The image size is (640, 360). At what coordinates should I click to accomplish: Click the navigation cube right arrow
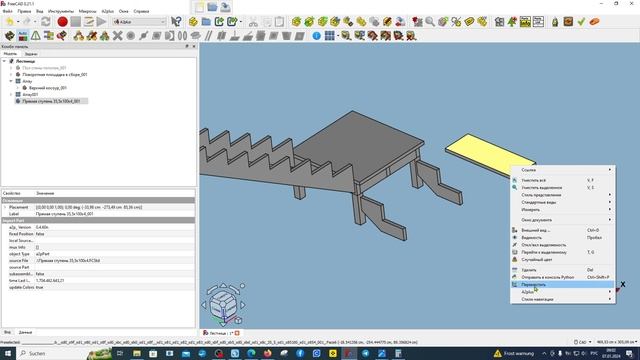(x=243, y=304)
